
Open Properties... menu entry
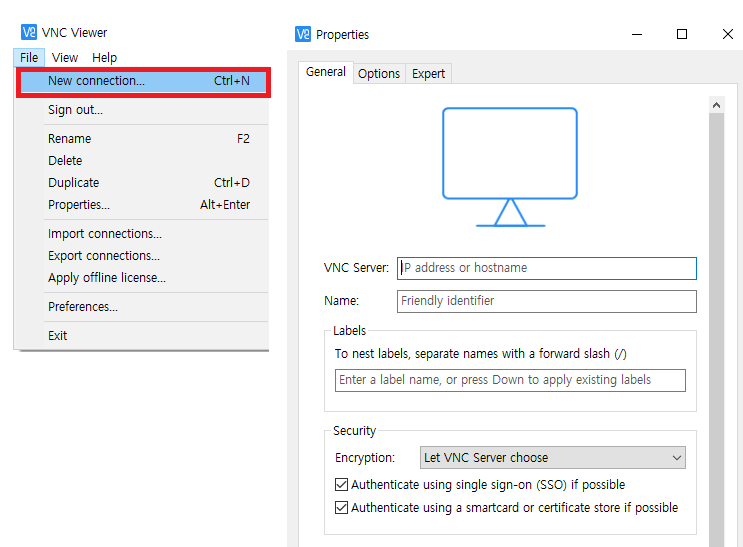tap(144, 205)
